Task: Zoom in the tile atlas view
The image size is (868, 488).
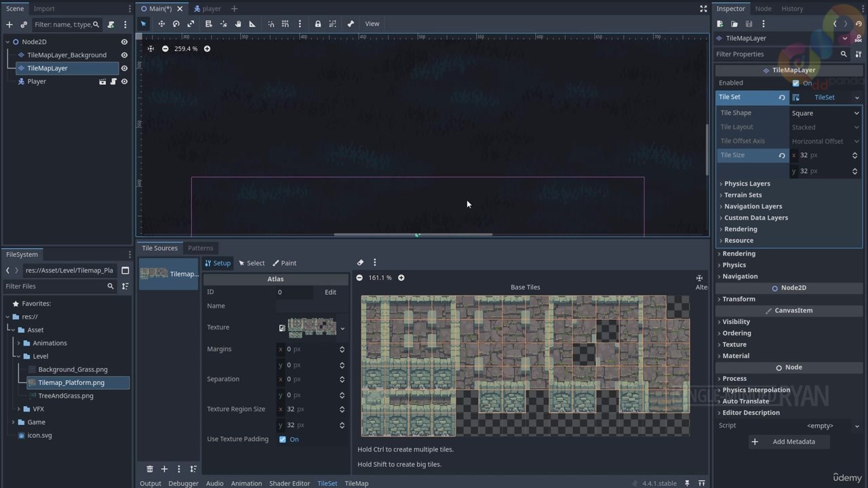Action: pos(401,278)
